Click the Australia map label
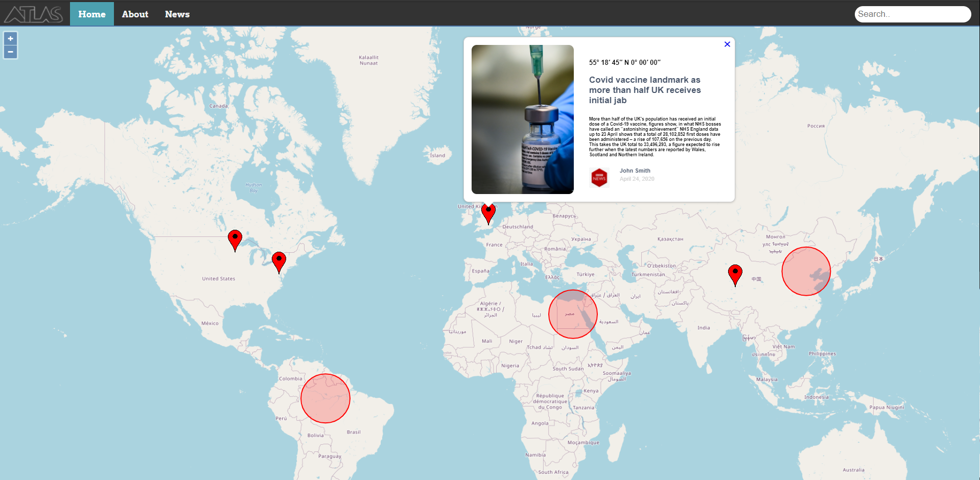 854,470
